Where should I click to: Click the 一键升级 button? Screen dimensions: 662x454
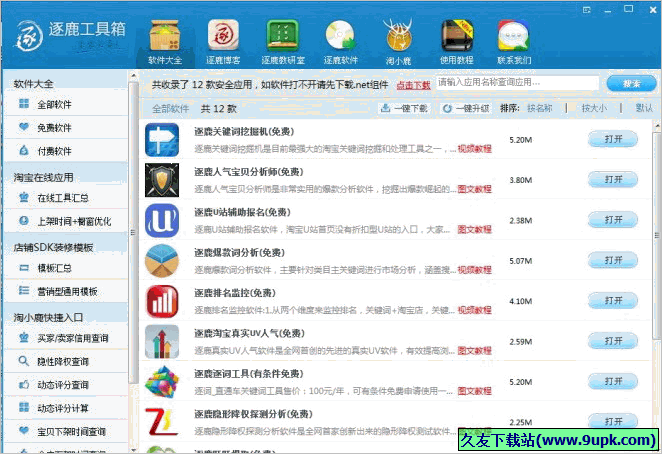466,109
